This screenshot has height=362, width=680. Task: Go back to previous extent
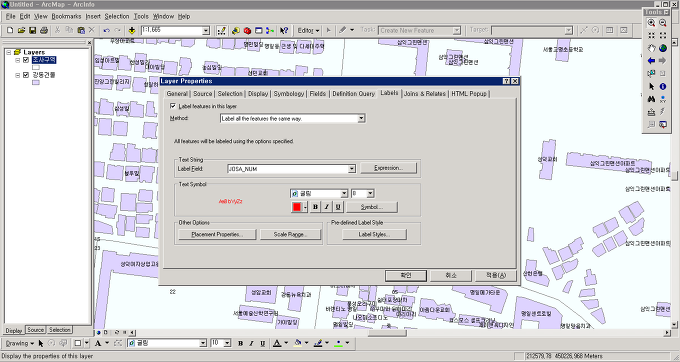point(651,61)
